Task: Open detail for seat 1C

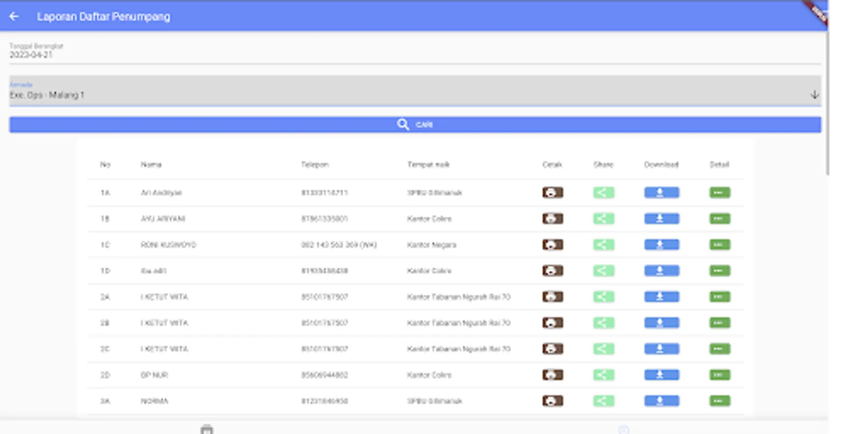Action: tap(720, 245)
